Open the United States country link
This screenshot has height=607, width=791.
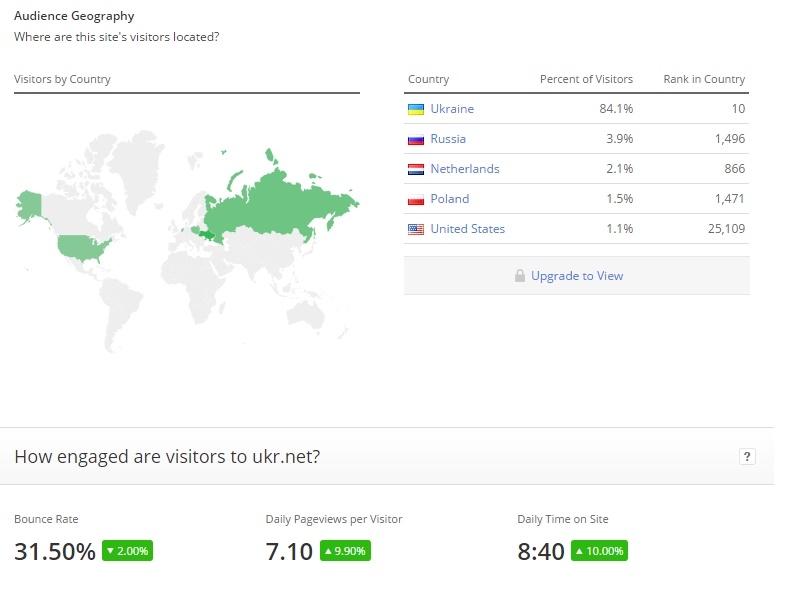(468, 229)
